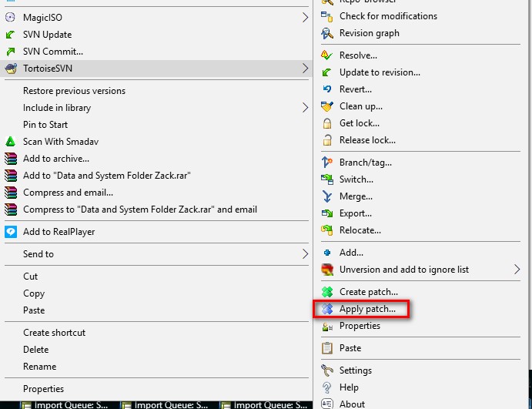Click the Apply patch blue icon

pyautogui.click(x=327, y=309)
